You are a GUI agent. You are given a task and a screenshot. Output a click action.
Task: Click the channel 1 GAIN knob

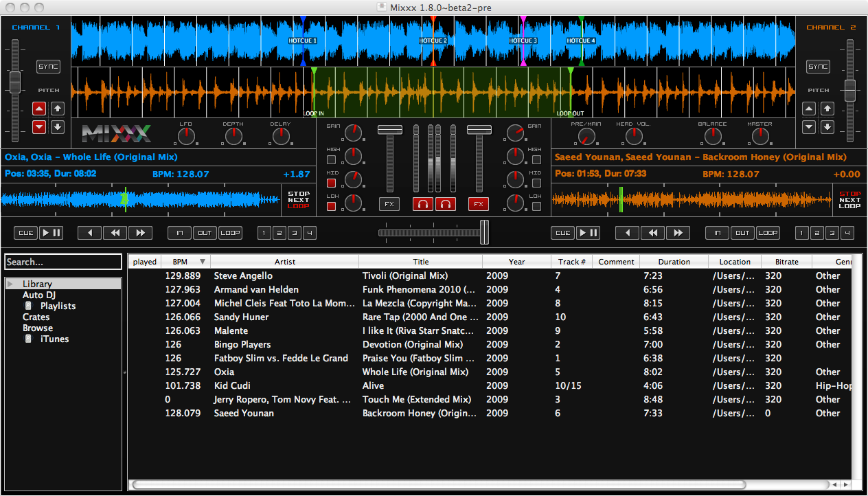pyautogui.click(x=353, y=133)
